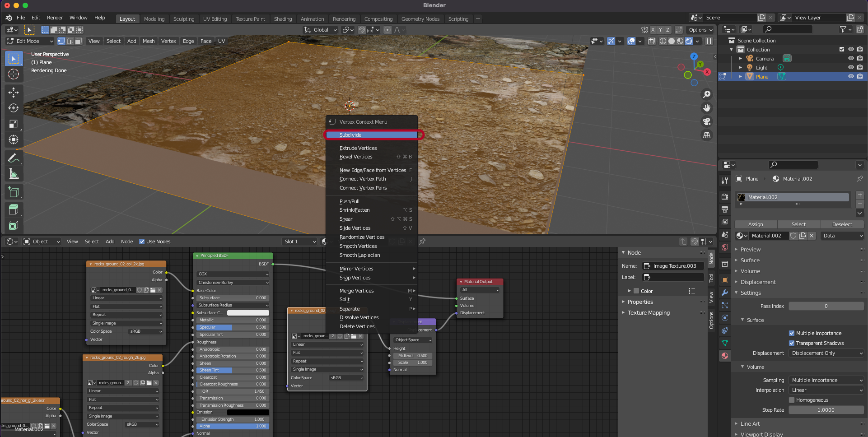The width and height of the screenshot is (868, 437).
Task: Adjust the Specular slider in Principled BSDF
Action: tap(232, 327)
